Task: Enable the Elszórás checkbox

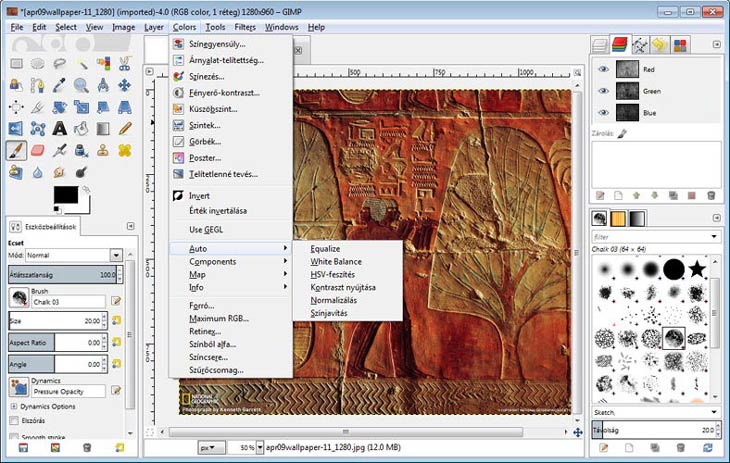Action: point(14,421)
